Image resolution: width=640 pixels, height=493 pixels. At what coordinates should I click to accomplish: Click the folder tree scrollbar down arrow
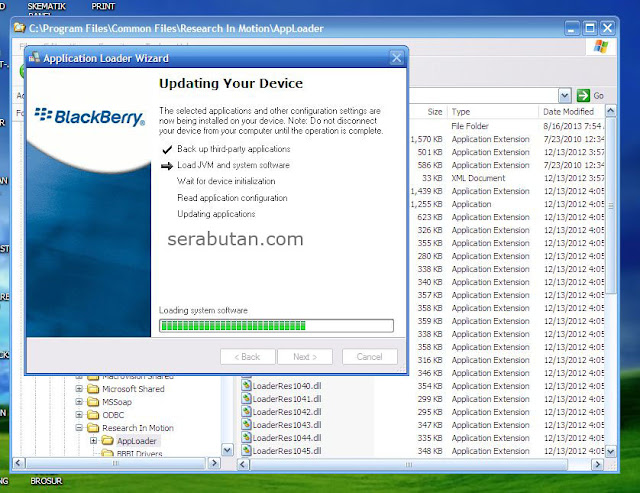227,450
